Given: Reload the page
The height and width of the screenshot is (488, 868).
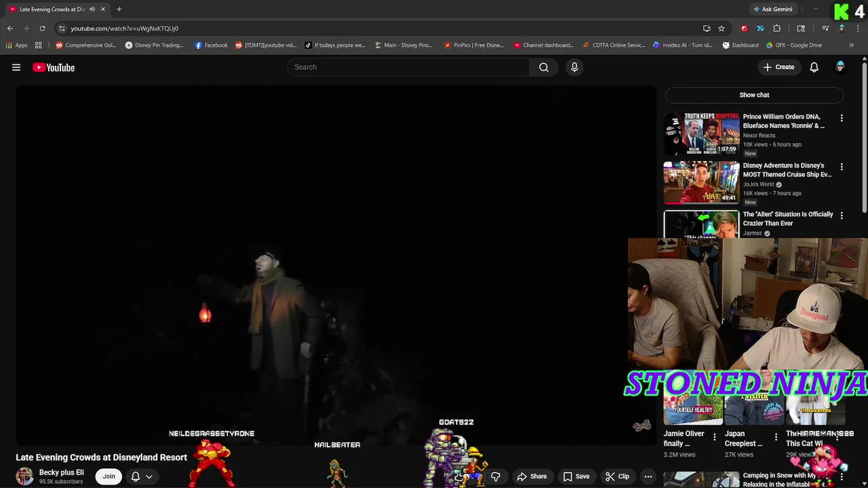Looking at the screenshot, I should pyautogui.click(x=42, y=28).
